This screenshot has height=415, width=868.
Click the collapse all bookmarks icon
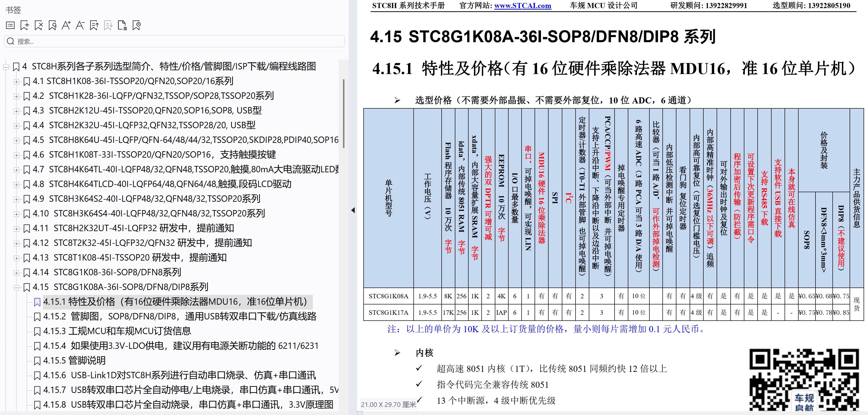pyautogui.click(x=136, y=25)
